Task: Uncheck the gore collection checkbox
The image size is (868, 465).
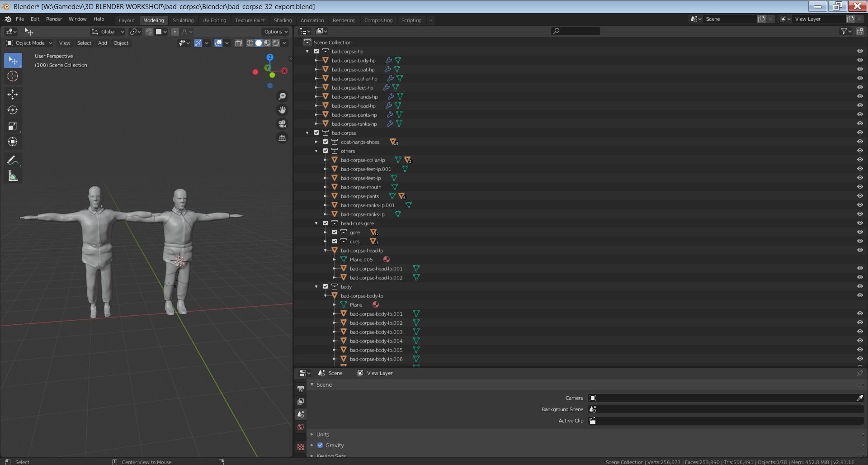Action: coord(335,232)
